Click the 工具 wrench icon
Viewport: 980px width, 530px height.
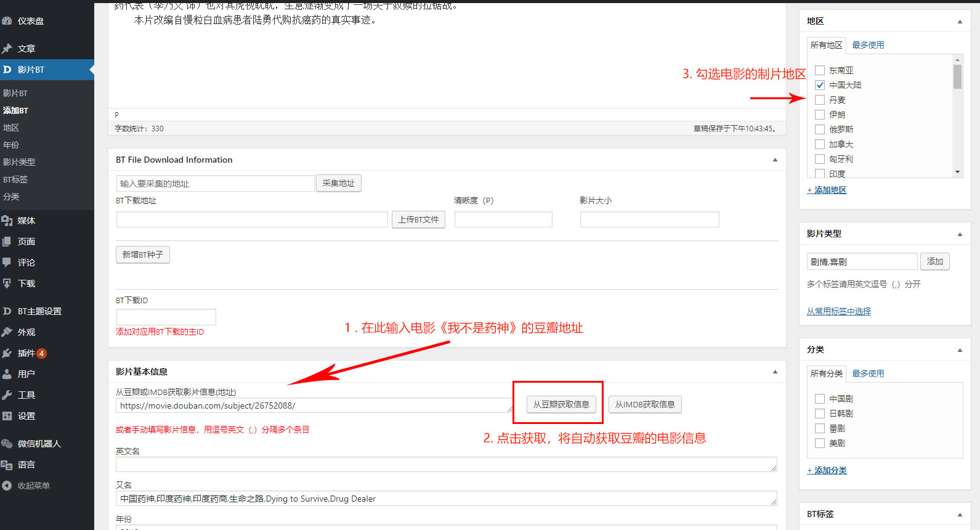click(x=7, y=395)
